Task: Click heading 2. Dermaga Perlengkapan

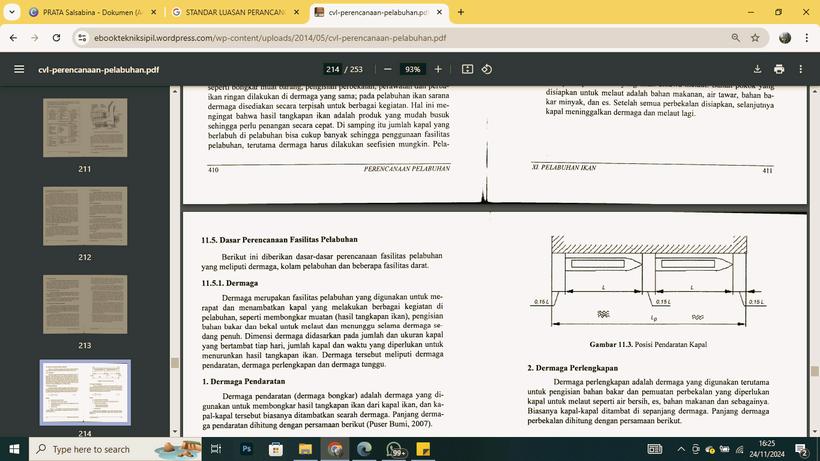Action: 573,368
